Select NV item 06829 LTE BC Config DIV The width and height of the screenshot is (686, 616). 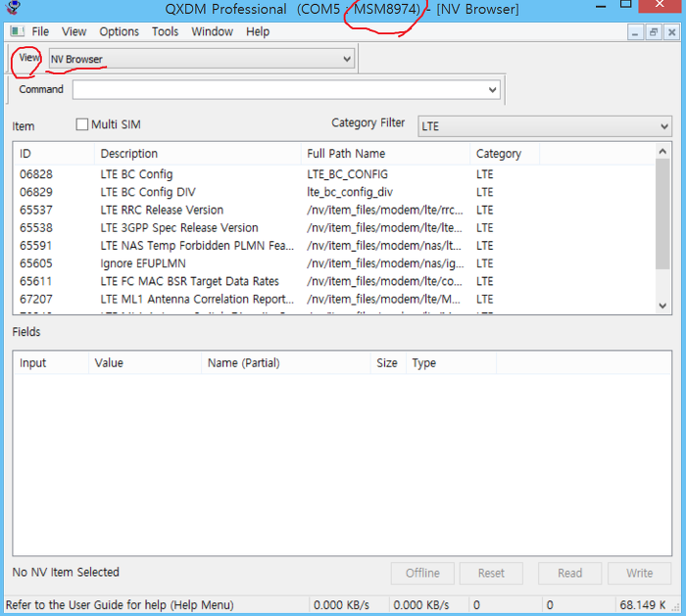pyautogui.click(x=334, y=192)
